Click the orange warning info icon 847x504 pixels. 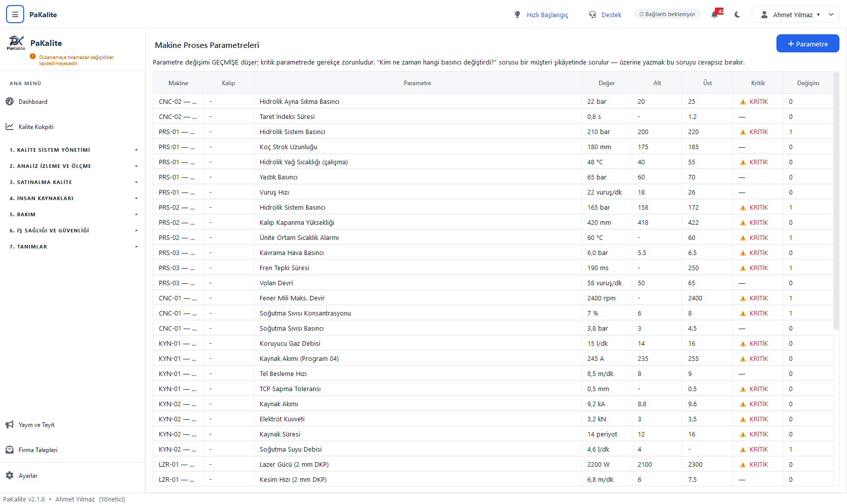pyautogui.click(x=33, y=56)
